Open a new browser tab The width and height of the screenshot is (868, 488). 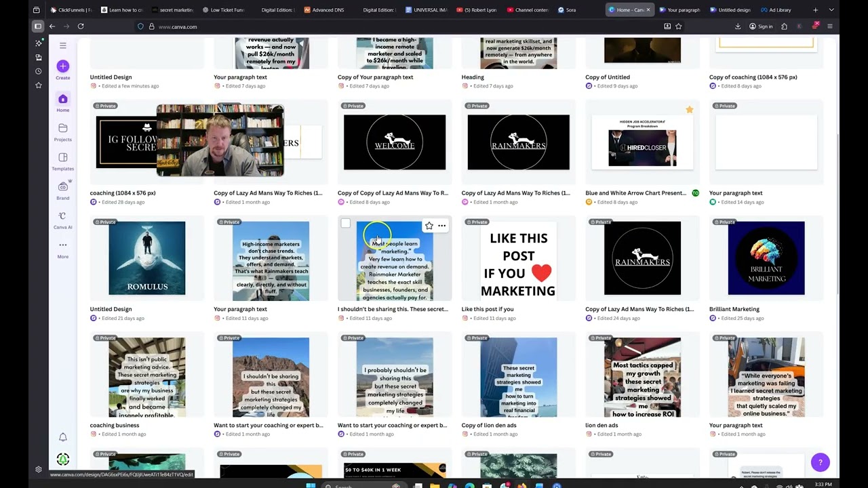point(815,10)
